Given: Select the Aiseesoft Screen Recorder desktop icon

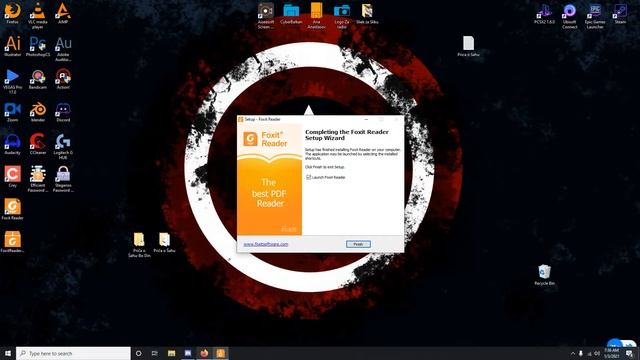Looking at the screenshot, I should [x=266, y=16].
